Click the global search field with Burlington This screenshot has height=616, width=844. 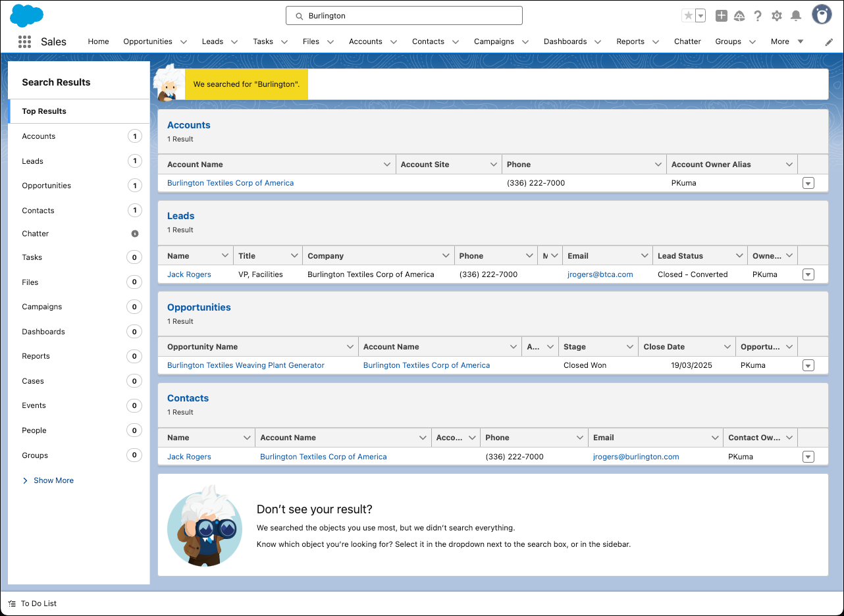(404, 16)
